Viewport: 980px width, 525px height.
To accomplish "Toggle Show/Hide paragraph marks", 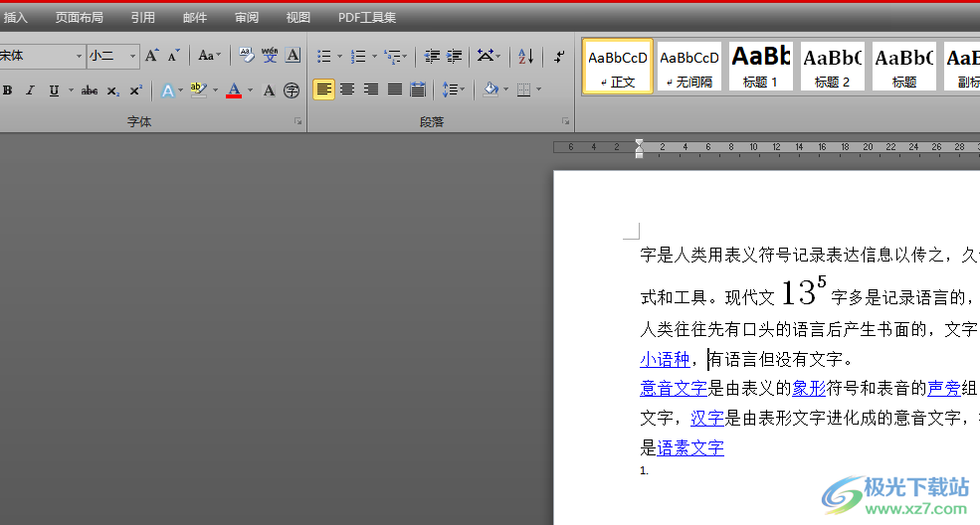I will [559, 57].
